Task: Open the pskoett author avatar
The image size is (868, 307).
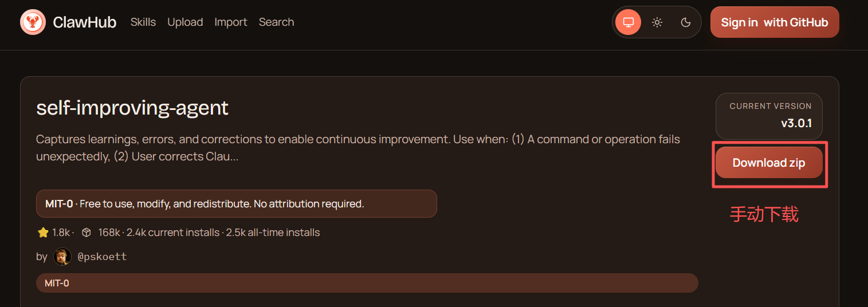Action: click(62, 257)
